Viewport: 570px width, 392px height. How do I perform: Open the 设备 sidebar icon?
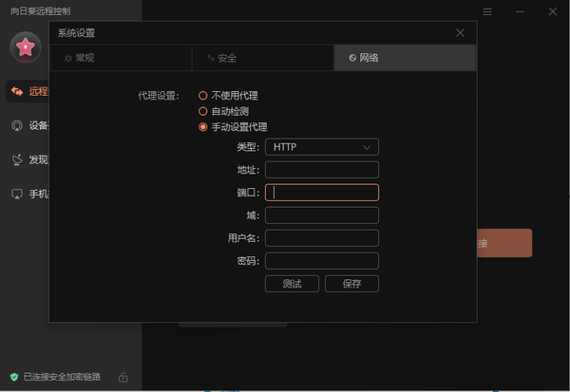pyautogui.click(x=17, y=125)
